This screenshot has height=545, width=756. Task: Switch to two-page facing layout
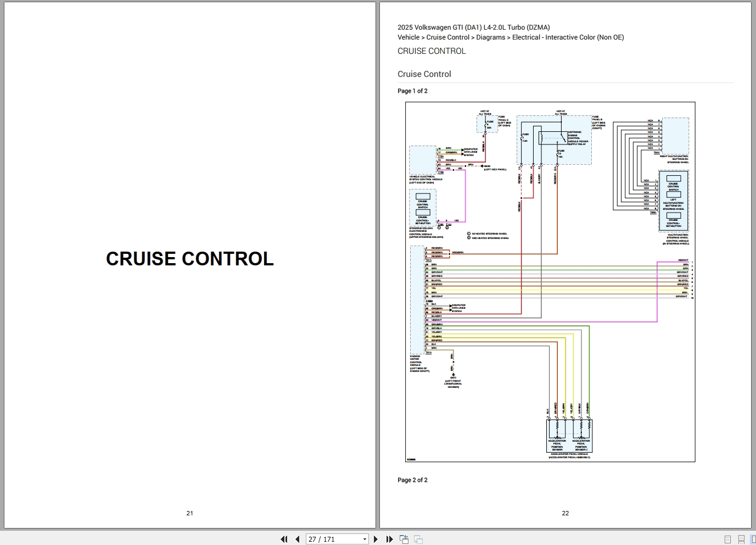point(753,539)
